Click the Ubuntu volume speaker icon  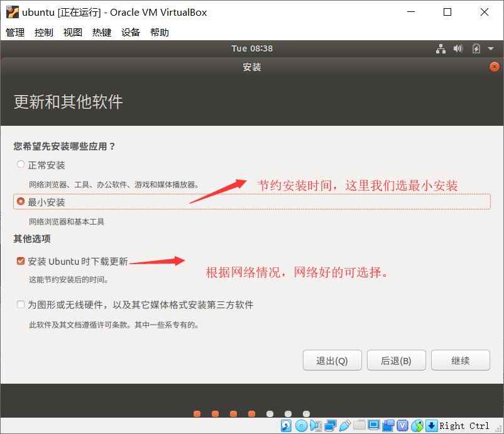458,48
